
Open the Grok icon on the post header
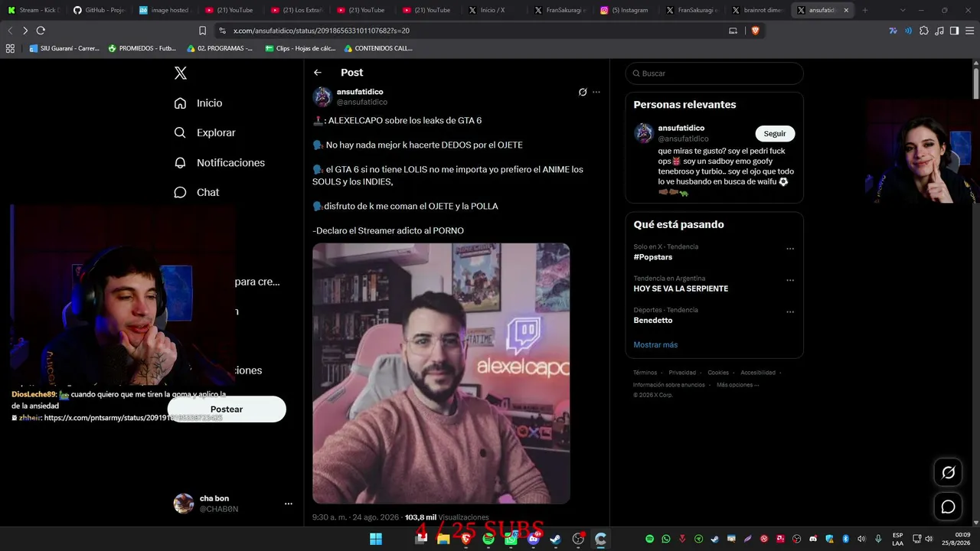[583, 92]
